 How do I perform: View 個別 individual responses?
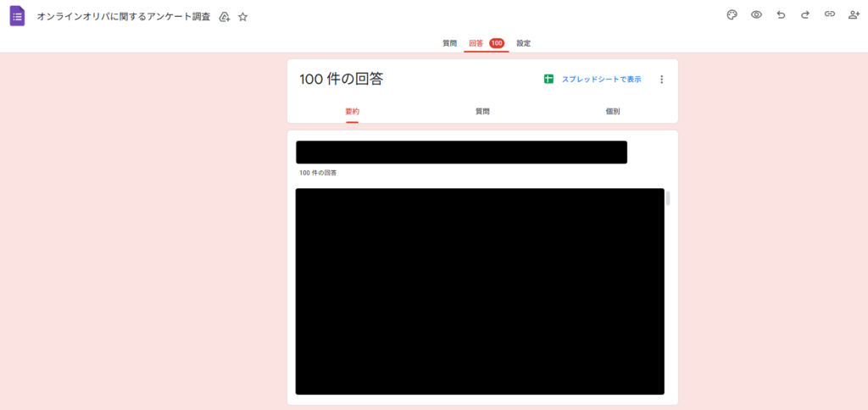point(612,111)
